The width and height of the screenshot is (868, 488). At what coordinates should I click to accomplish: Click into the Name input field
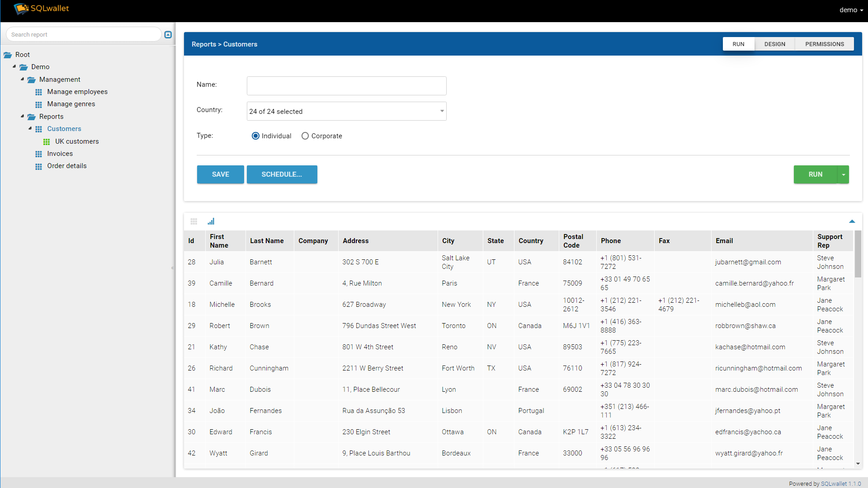[346, 86]
